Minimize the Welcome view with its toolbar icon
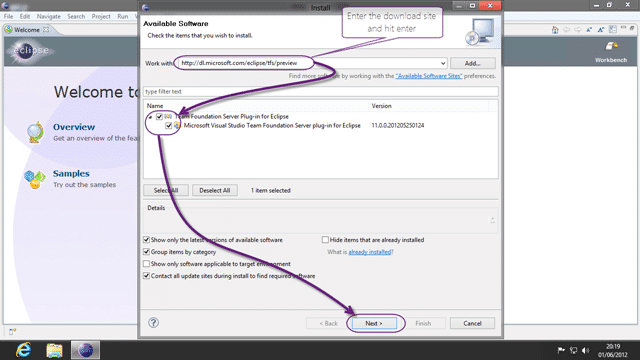The width and height of the screenshot is (640, 360). coord(623,28)
